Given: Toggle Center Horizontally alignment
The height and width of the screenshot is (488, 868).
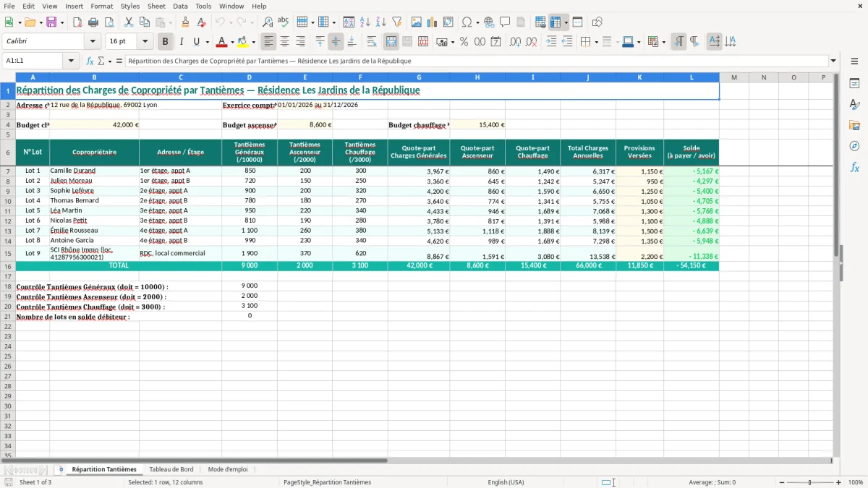Looking at the screenshot, I should 284,42.
